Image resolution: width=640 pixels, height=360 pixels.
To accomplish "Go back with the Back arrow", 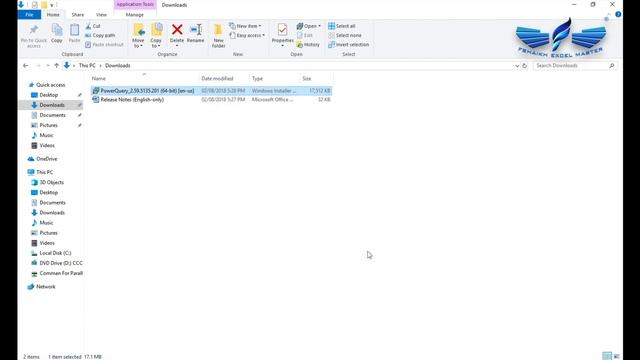I will (26, 65).
